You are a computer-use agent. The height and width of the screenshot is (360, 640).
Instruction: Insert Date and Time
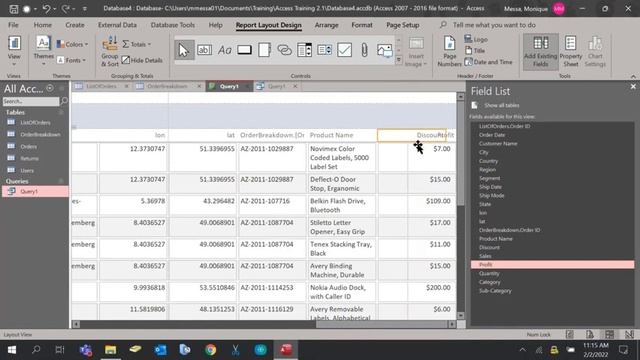[489, 62]
